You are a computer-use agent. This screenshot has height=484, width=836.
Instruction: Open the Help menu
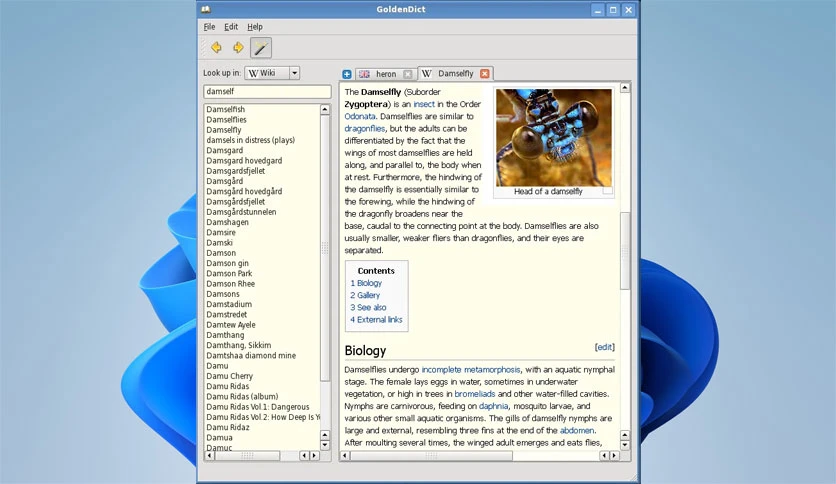click(x=254, y=27)
